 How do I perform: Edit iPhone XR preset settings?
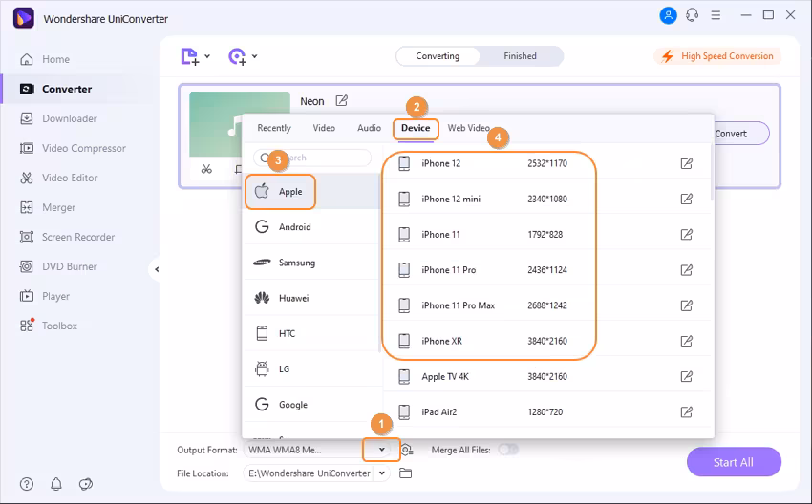pos(686,341)
